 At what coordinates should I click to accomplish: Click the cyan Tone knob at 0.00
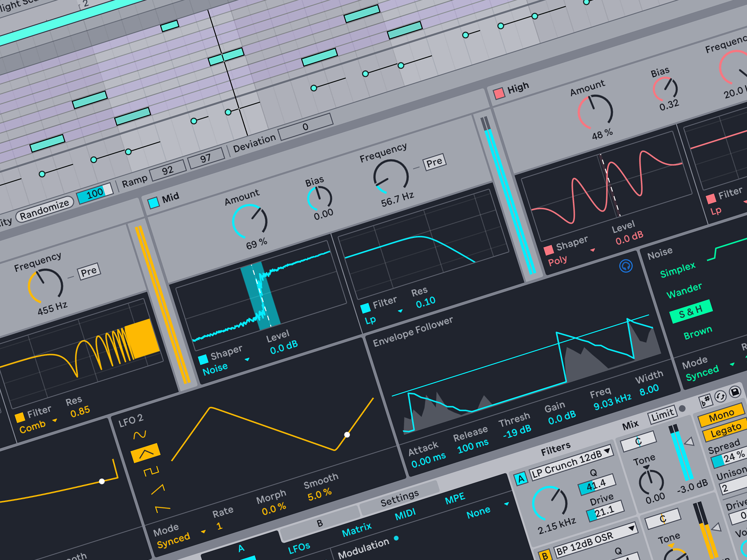point(651,481)
